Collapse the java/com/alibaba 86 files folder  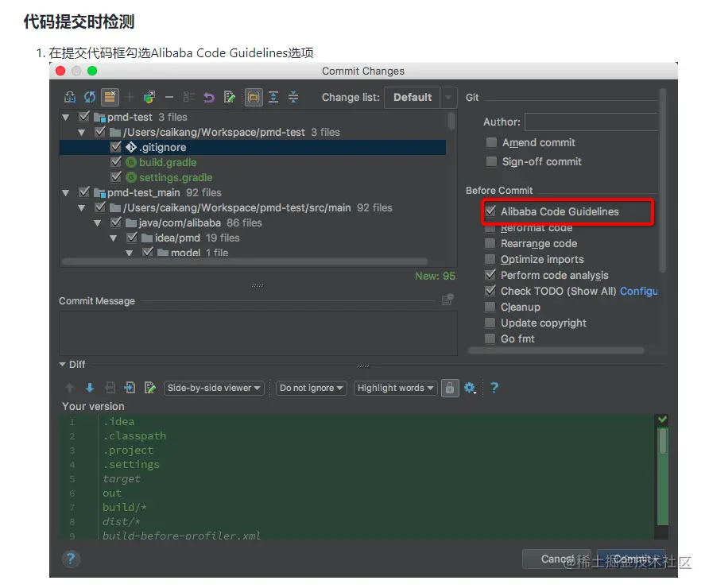(x=98, y=222)
